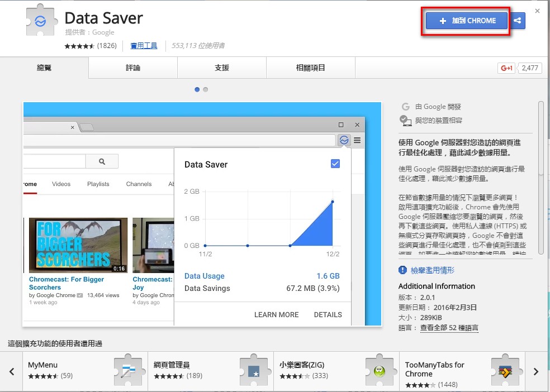Open the 檢舉濫用情形 link
550x392 pixels.
point(433,270)
